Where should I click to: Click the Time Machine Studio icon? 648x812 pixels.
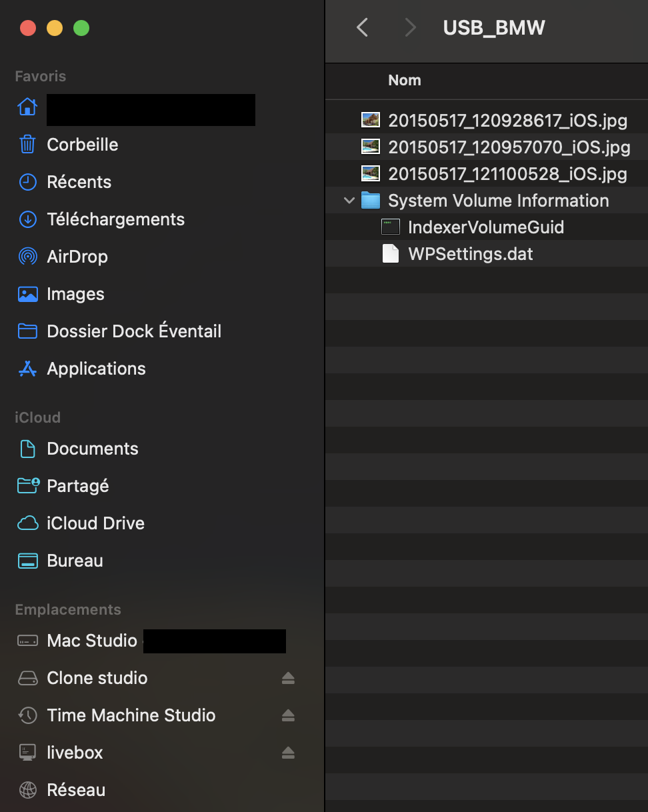pos(27,715)
